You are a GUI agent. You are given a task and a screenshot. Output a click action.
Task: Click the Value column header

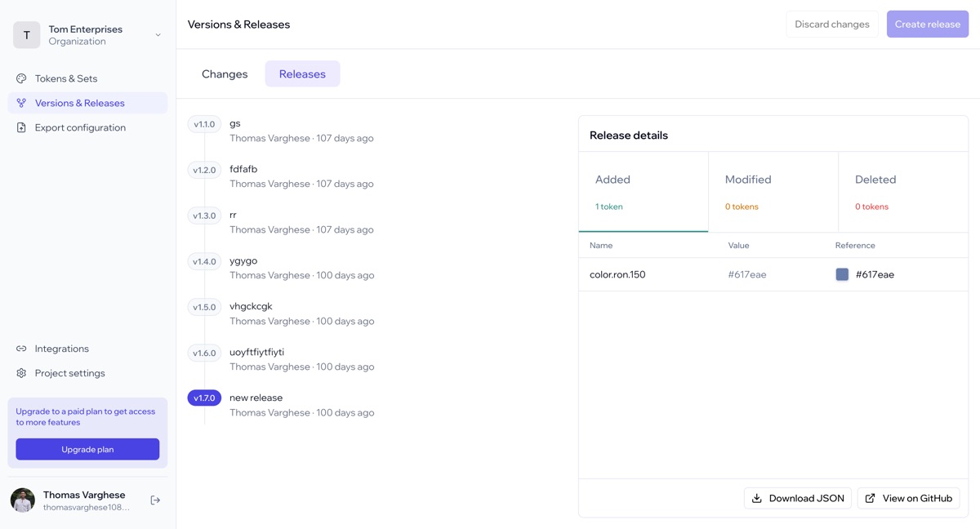738,245
